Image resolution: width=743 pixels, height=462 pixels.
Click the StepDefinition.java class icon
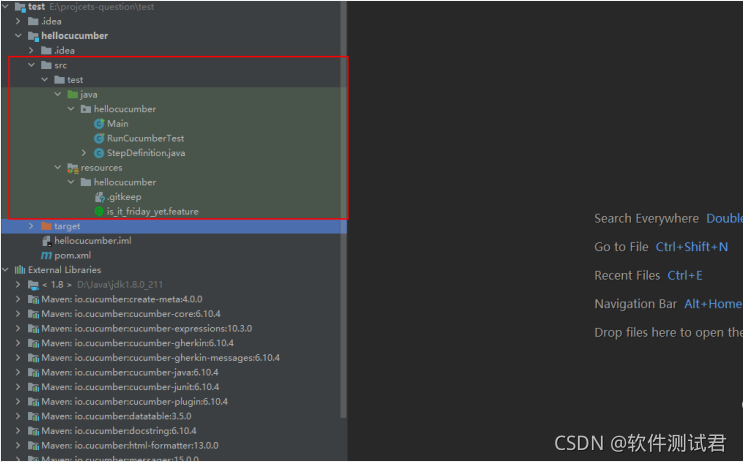(x=99, y=153)
